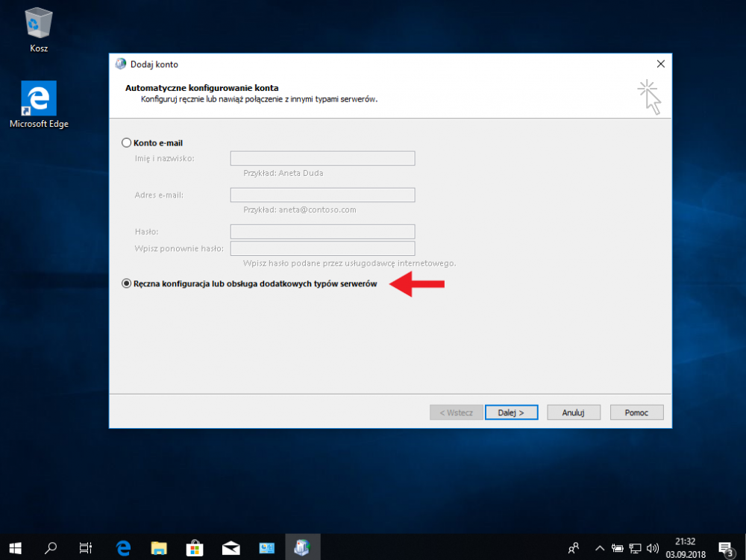
Task: Close the Dodaj konto dialog
Action: tap(660, 63)
